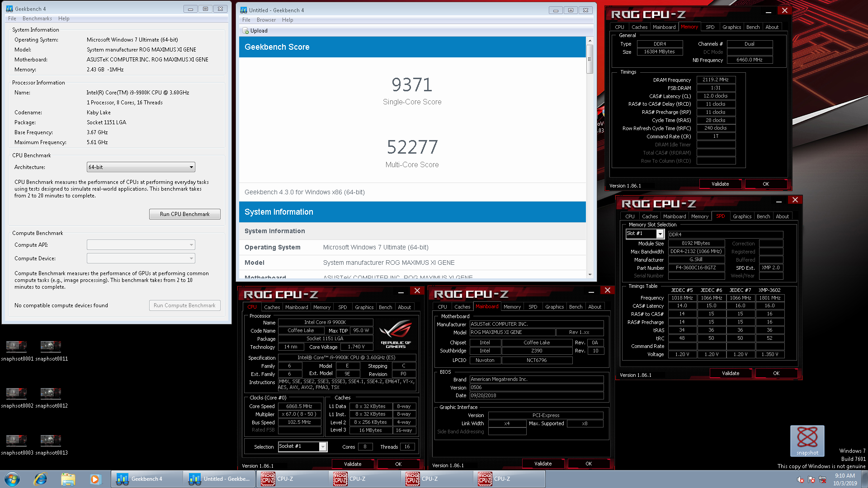Image resolution: width=868 pixels, height=488 pixels.
Task: Open the Compute Device dropdown
Action: coord(141,258)
